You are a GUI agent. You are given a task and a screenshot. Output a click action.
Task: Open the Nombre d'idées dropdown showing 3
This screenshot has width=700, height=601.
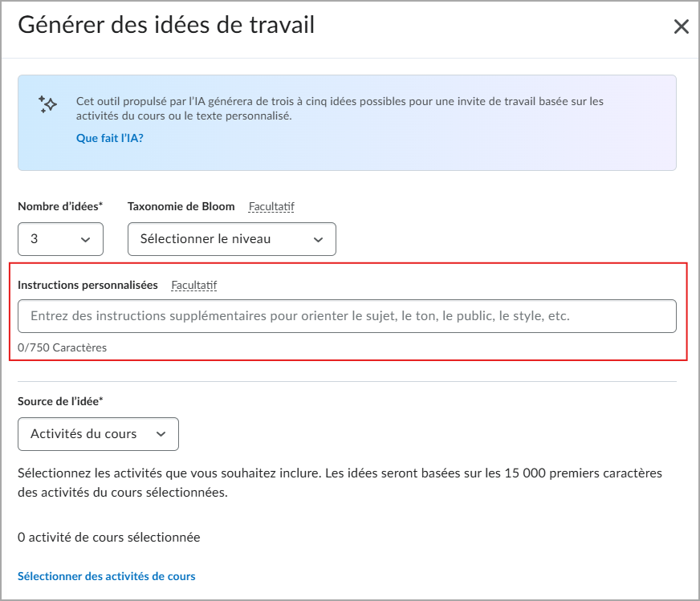(60, 239)
